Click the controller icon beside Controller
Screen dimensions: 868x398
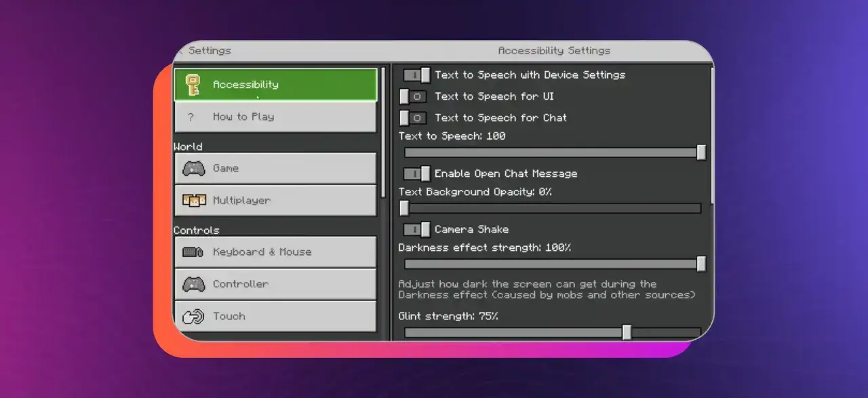(x=194, y=284)
